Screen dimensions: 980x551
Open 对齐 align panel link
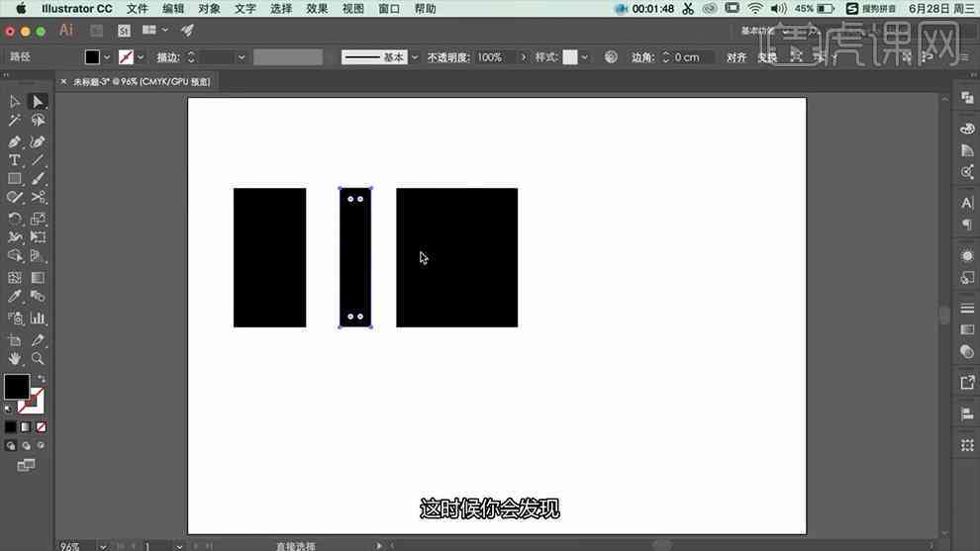click(736, 57)
